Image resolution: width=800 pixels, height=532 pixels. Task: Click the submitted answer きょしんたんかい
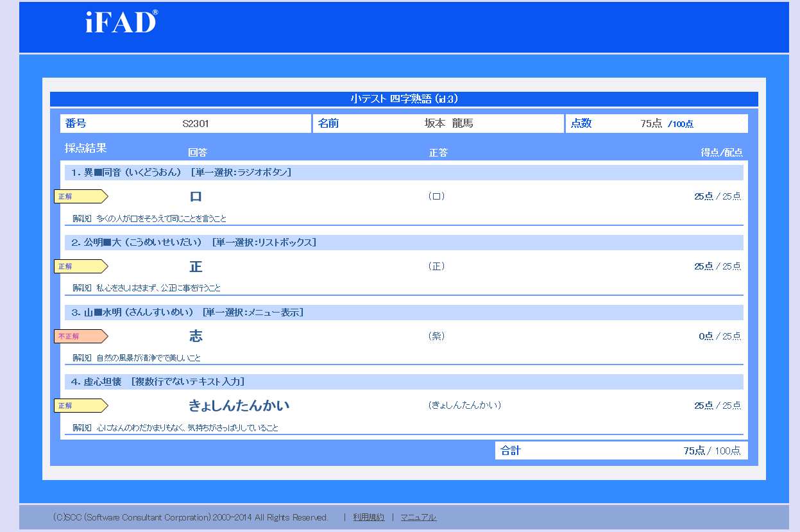click(239, 406)
